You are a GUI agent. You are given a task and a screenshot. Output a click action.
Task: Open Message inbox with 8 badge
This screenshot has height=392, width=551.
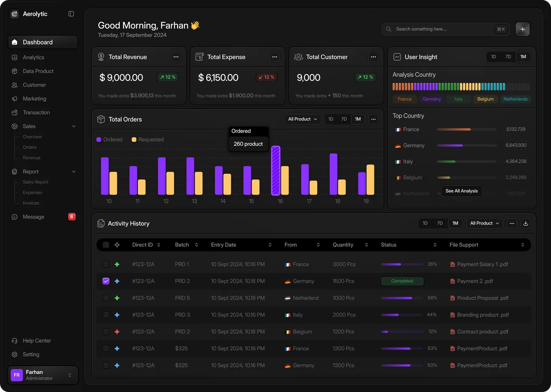43,217
